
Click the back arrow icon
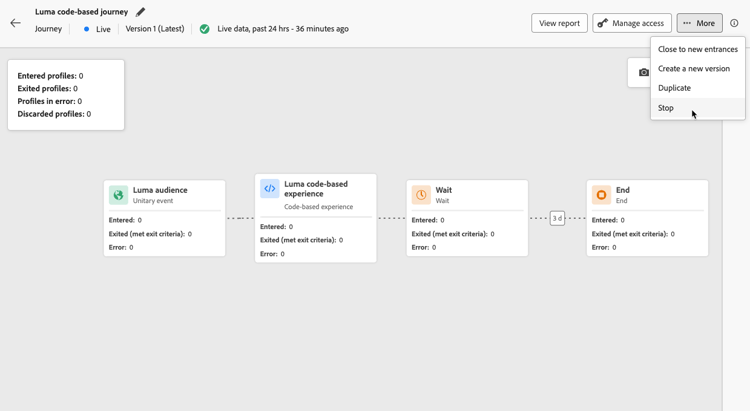[x=15, y=22]
